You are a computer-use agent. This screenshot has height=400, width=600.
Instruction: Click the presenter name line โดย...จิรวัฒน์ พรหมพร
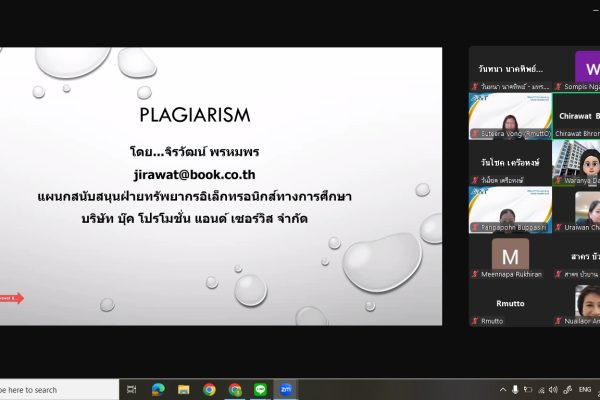194,152
